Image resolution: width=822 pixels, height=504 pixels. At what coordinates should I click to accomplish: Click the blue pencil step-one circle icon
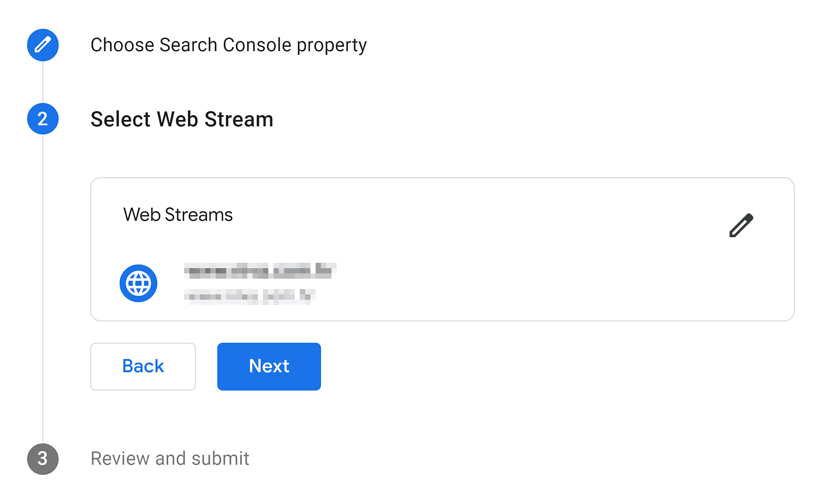point(43,45)
